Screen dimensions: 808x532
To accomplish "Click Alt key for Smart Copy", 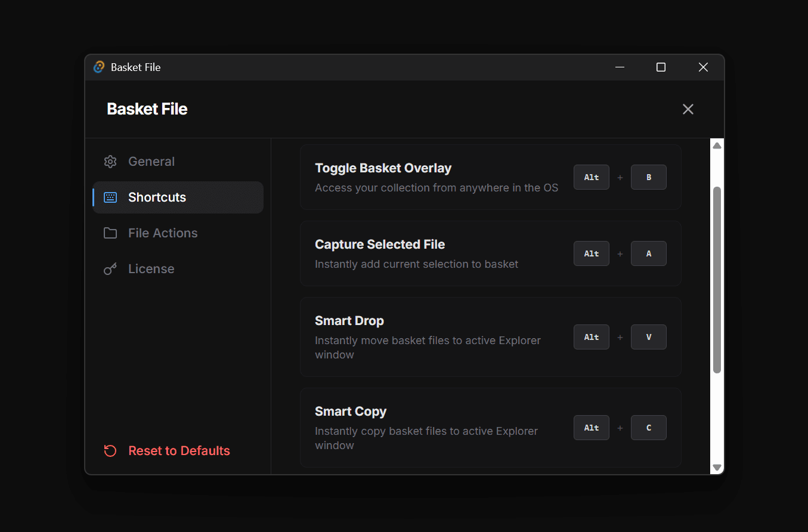I will click(x=592, y=428).
